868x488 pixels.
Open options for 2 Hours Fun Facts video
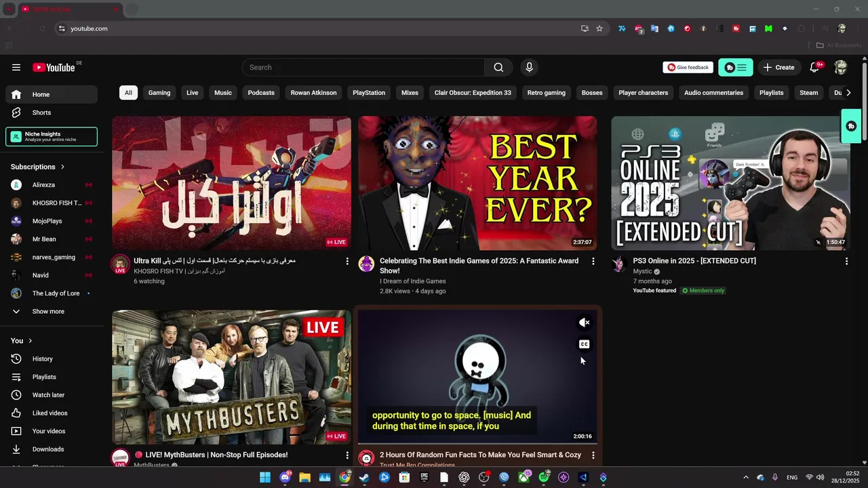coord(593,455)
